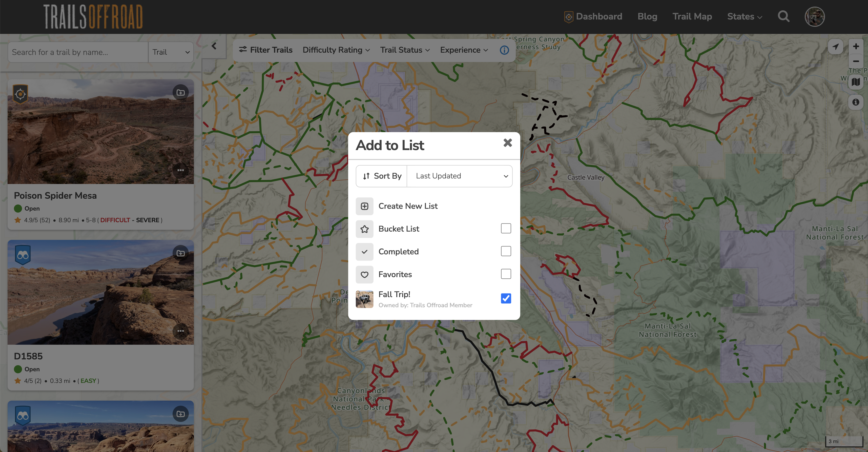Expand the States menu

pyautogui.click(x=744, y=16)
